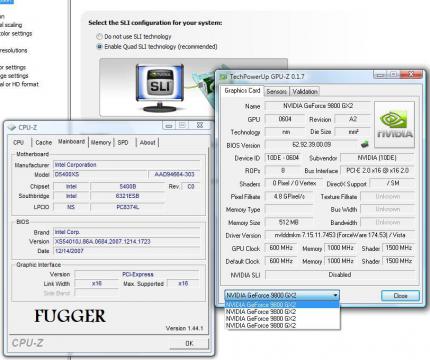Screen dimensions: 430x360
Task: Click the Southbridge value '6321ESB'
Action: (128, 196)
